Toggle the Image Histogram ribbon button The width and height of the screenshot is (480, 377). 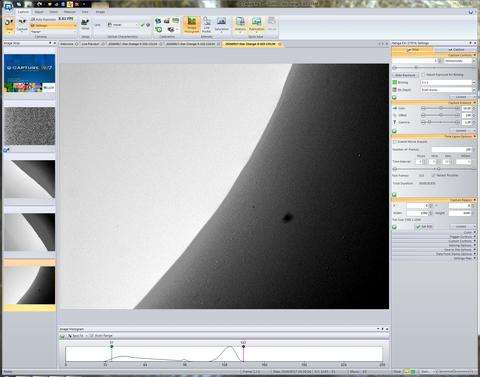[x=192, y=25]
